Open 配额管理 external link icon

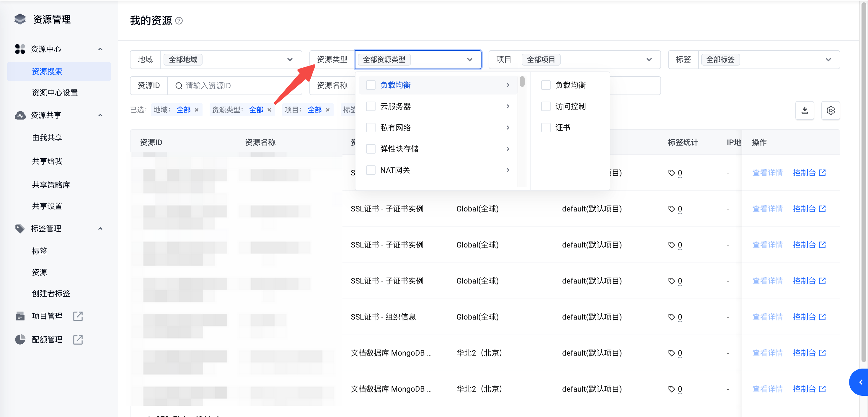click(78, 339)
